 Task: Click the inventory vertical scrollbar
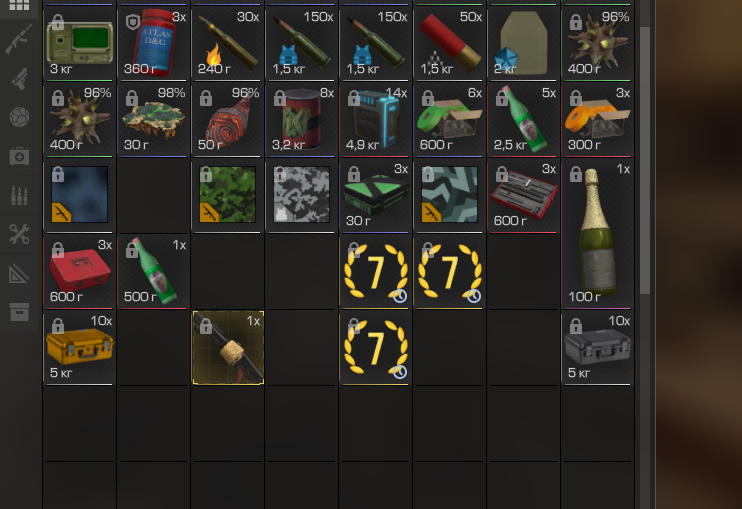[645, 161]
